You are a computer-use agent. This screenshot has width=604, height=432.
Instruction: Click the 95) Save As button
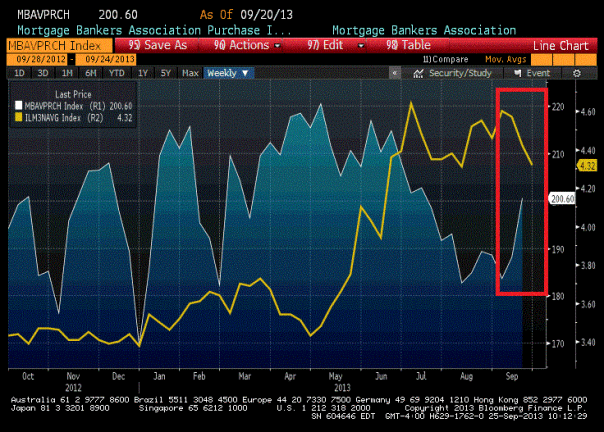158,45
